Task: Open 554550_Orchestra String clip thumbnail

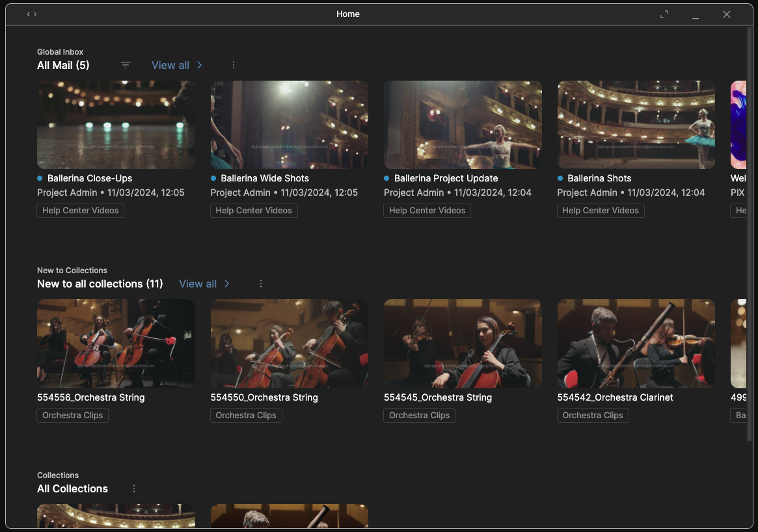Action: click(289, 343)
